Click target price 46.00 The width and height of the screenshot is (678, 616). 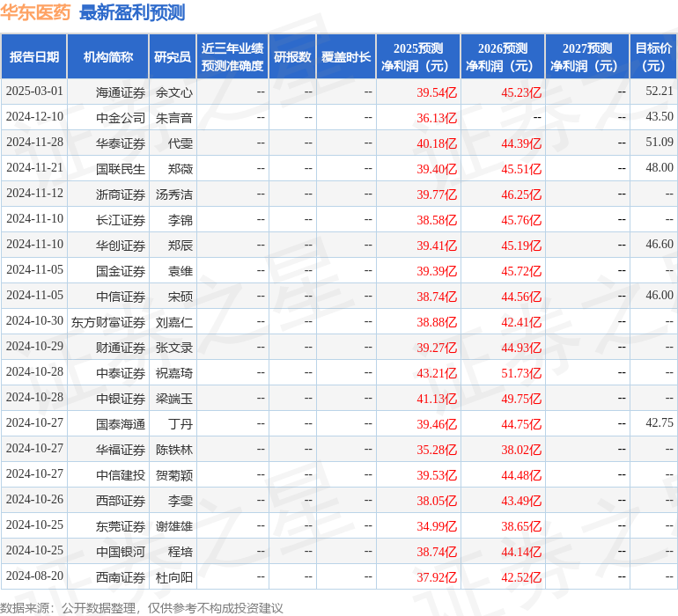pos(660,296)
